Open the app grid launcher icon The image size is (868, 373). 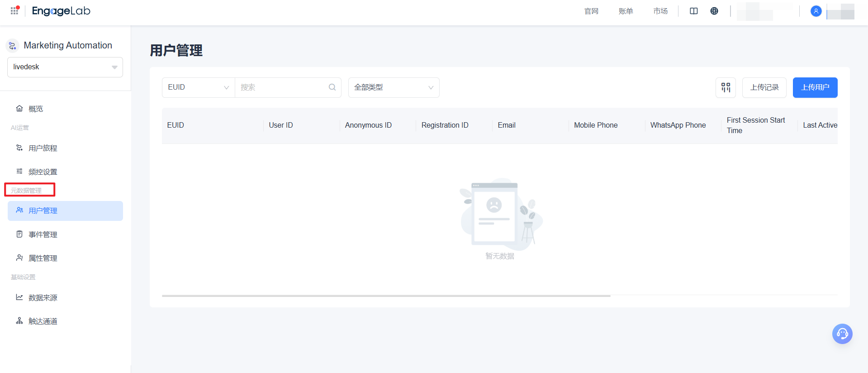tap(15, 10)
